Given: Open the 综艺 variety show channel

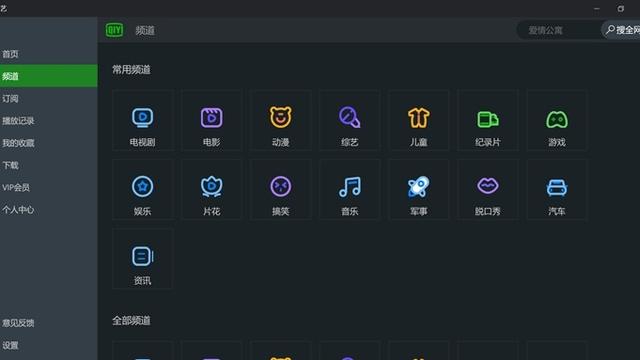Looking at the screenshot, I should (x=350, y=120).
